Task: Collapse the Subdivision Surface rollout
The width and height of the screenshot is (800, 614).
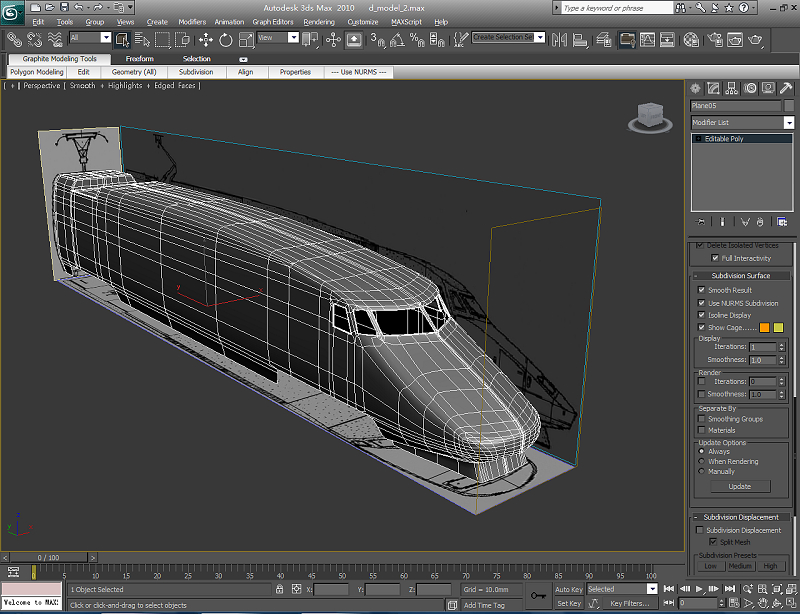Action: (740, 275)
